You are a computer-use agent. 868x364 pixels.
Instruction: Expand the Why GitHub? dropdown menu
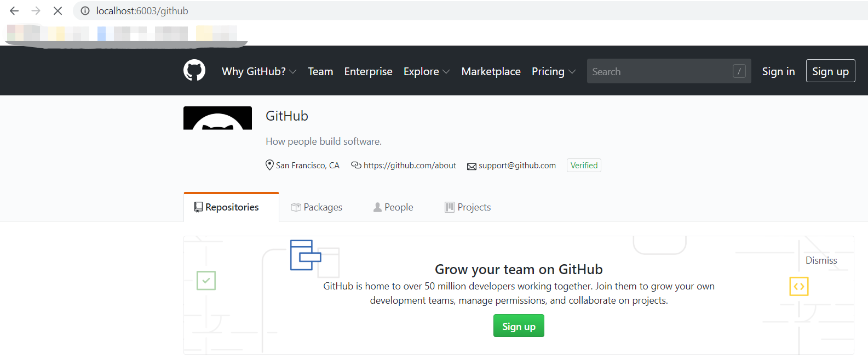coord(259,71)
